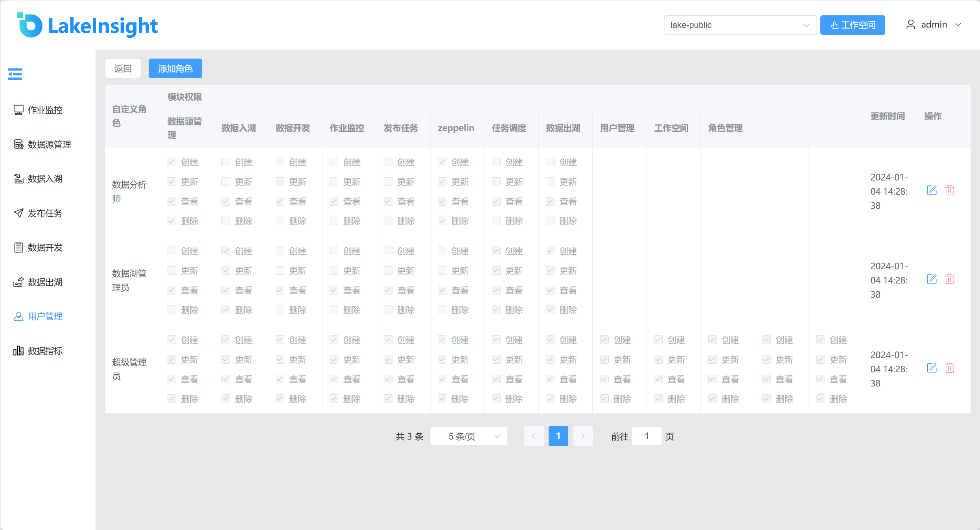This screenshot has width=980, height=530.
Task: Open the 5 条/页 page size dropdown
Action: pyautogui.click(x=469, y=436)
